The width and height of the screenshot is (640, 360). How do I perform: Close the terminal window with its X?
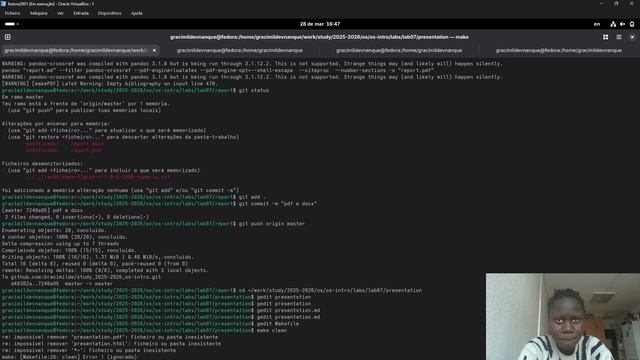pos(632,37)
